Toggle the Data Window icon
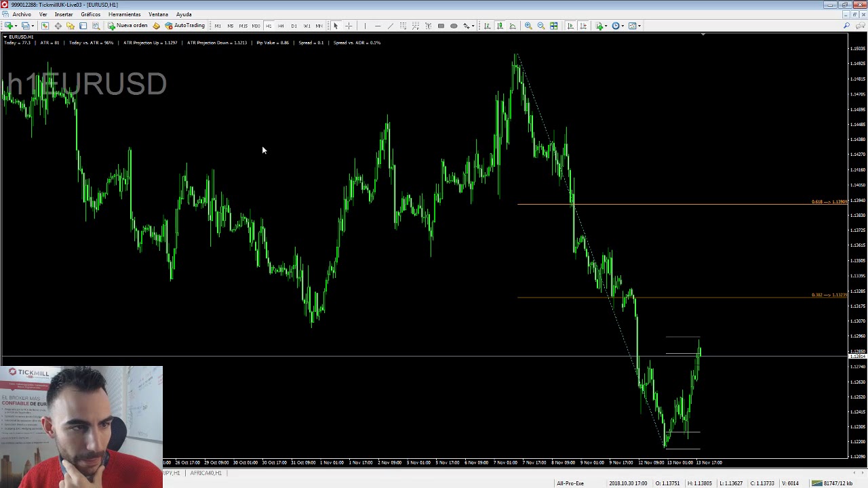868x488 pixels. (x=58, y=26)
